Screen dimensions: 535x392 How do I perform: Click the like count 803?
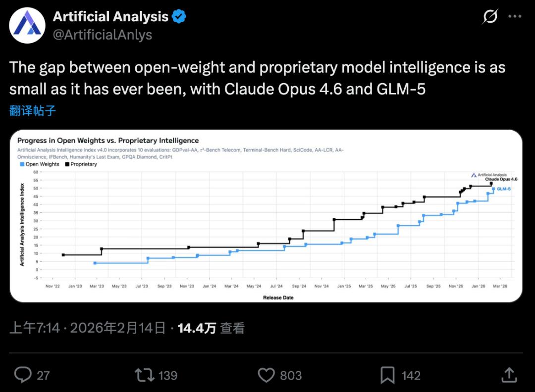click(x=291, y=375)
